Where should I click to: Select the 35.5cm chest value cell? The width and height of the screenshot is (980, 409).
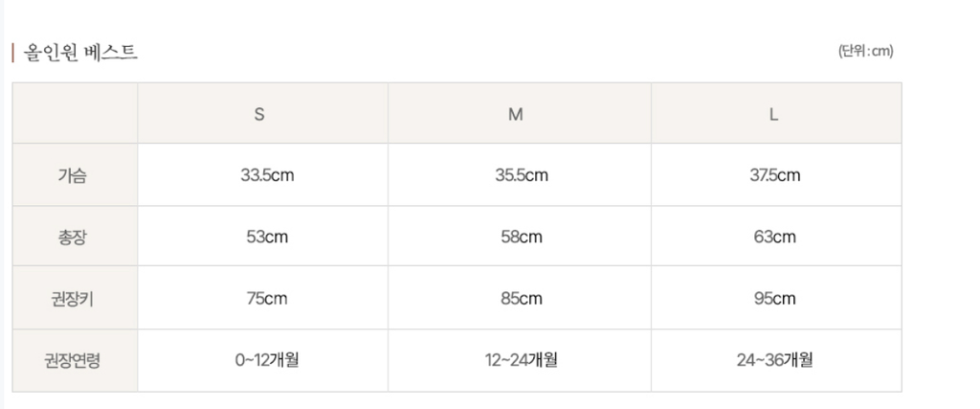(522, 175)
